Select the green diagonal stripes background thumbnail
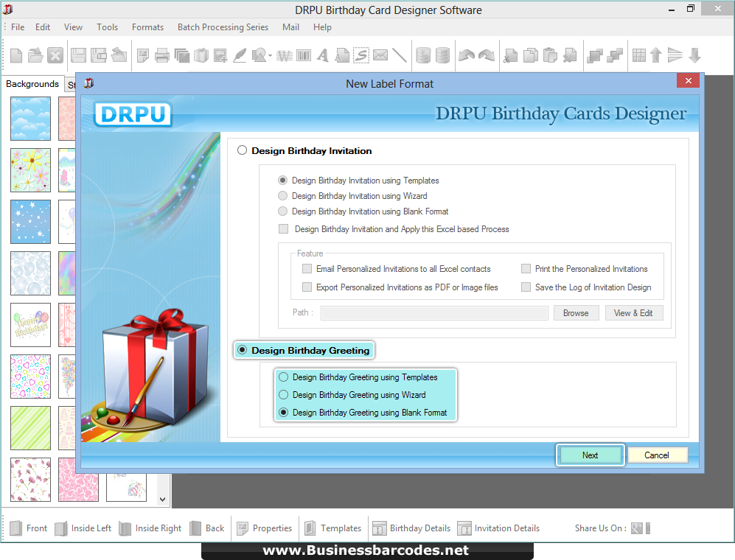 point(30,428)
